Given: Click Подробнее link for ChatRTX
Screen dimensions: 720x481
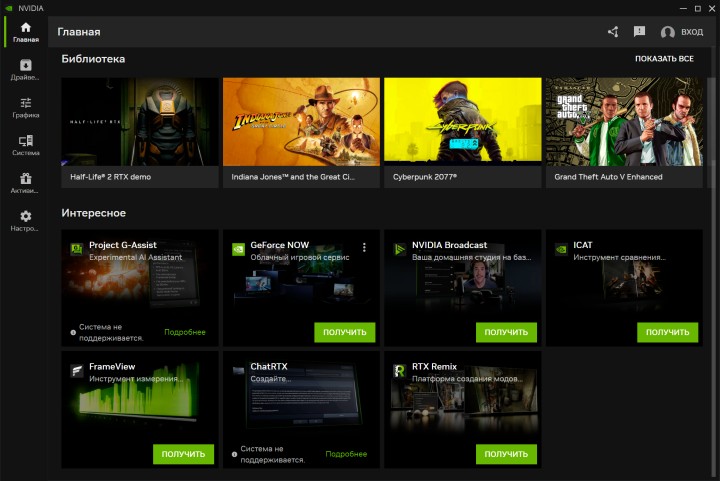Looking at the screenshot, I should click(346, 454).
